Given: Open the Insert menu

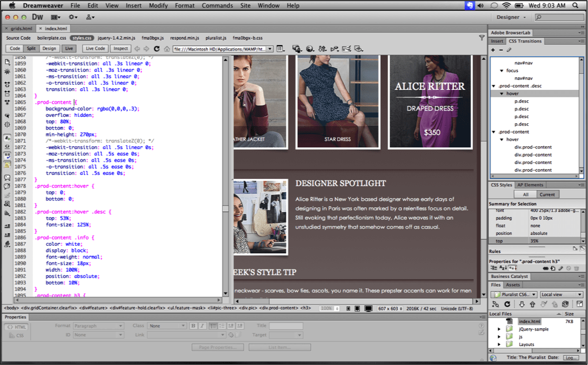Looking at the screenshot, I should pos(134,5).
